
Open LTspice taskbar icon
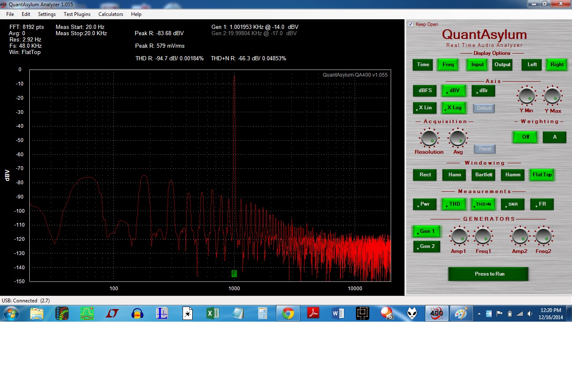[112, 313]
